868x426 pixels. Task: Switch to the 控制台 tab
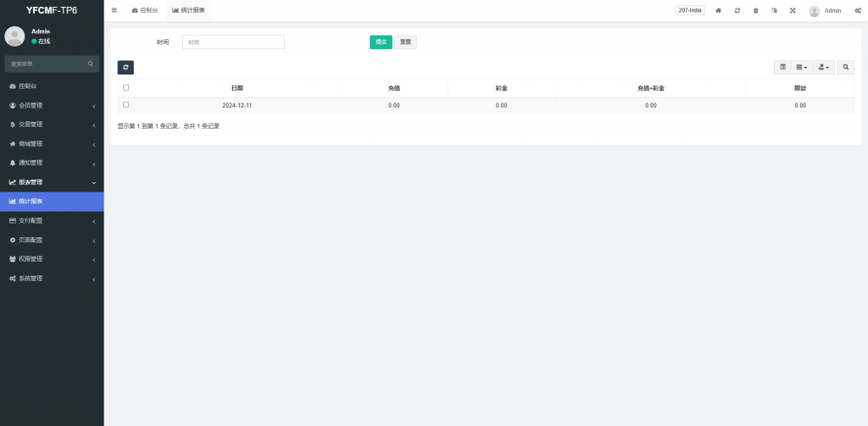[x=145, y=10]
